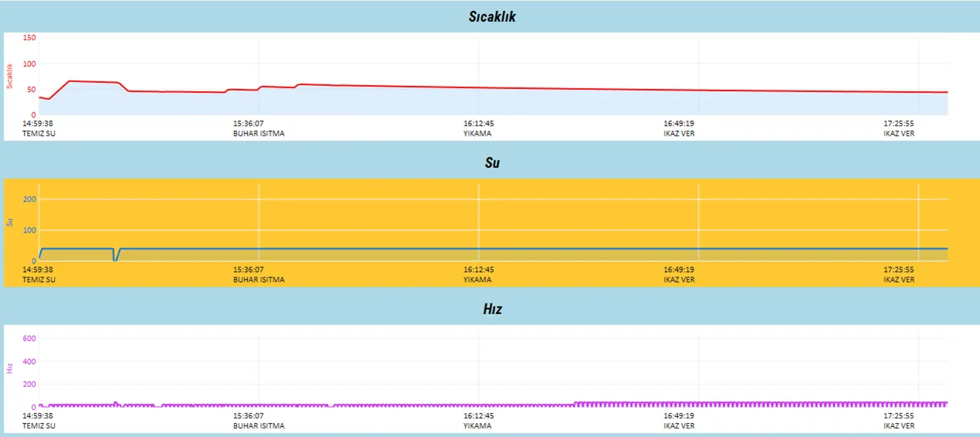Click the rotated Hız y-axis label
Image resolution: width=980 pixels, height=437 pixels.
coord(9,369)
